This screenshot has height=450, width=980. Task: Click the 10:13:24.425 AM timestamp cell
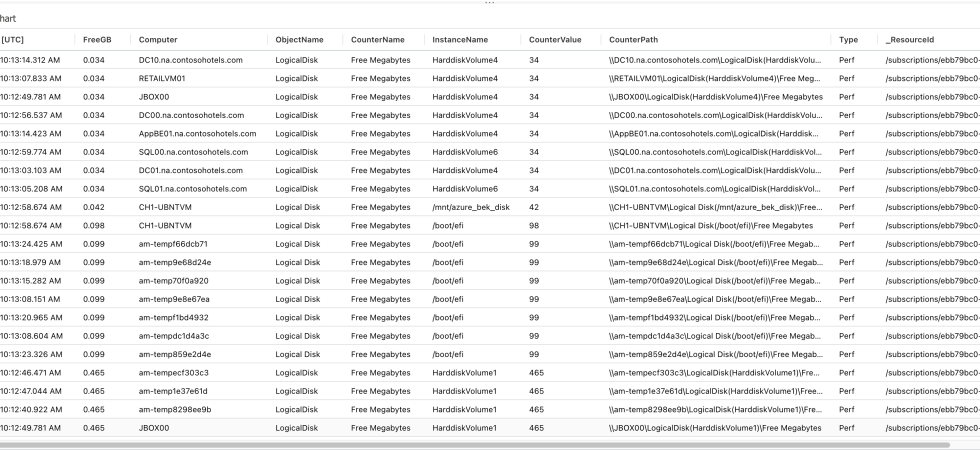tap(31, 244)
